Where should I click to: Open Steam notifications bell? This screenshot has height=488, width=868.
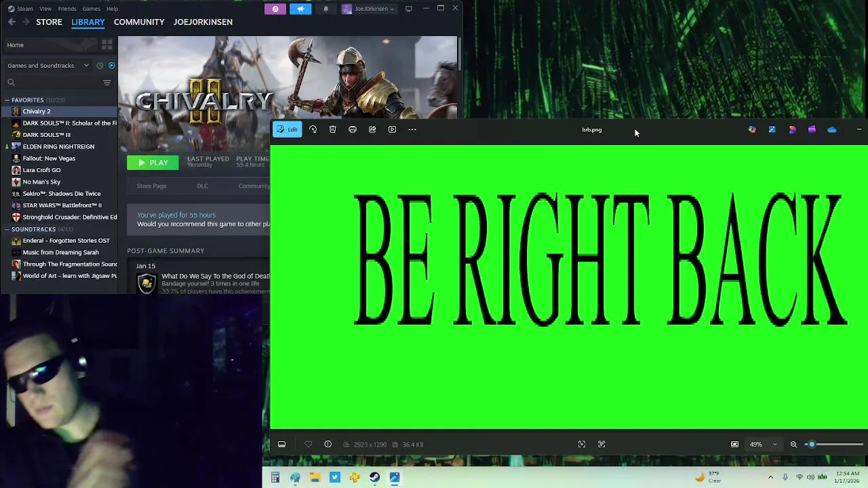325,9
